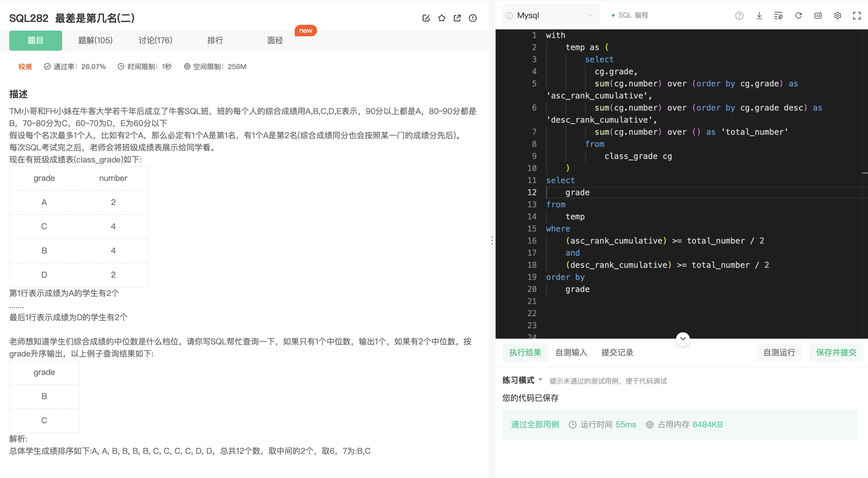Screen dimensions: 868x478
Task: Click the 保存并提交 button
Action: (x=836, y=353)
